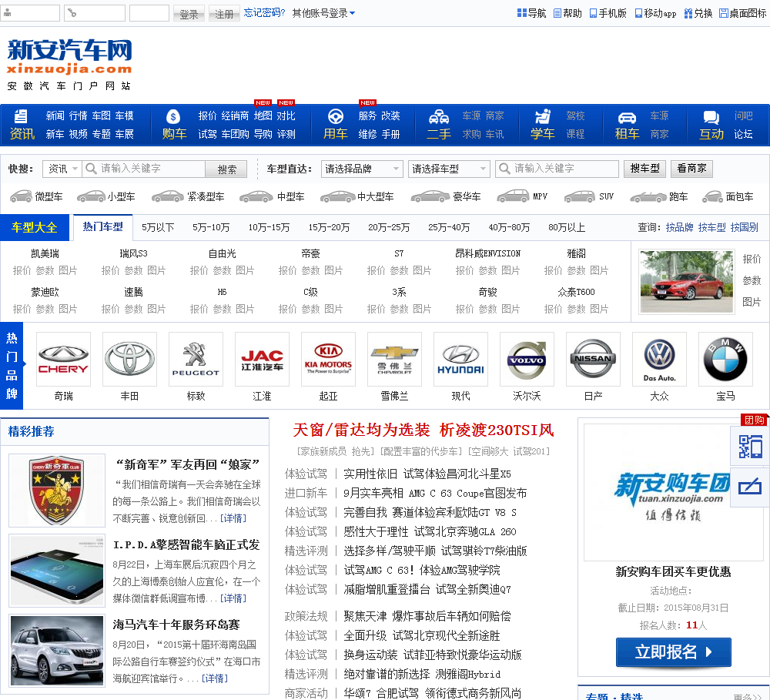The width and height of the screenshot is (770, 700).
Task: Open the 手机版 mobile version link
Action: 608,13
